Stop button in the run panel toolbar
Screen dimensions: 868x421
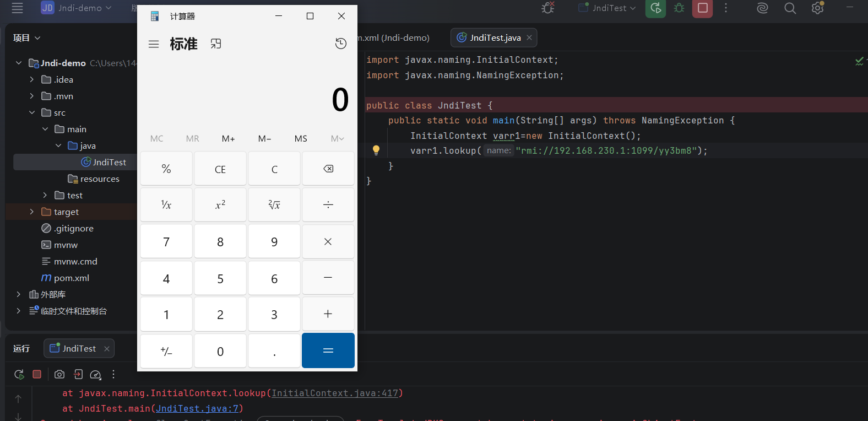click(x=37, y=374)
